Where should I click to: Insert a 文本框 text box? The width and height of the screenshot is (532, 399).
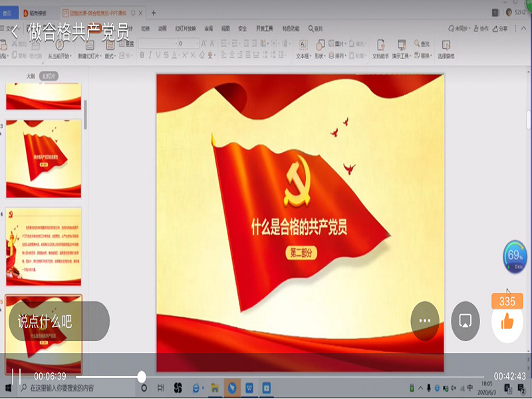pos(303,49)
